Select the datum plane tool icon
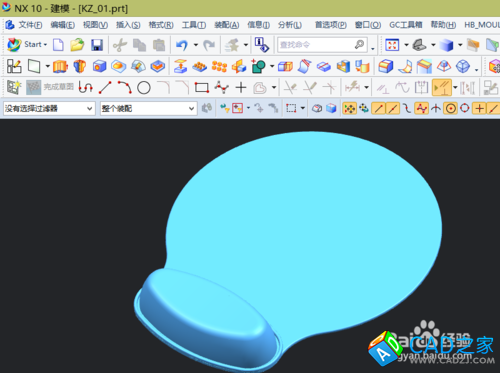This screenshot has width=500, height=373. coord(34,66)
